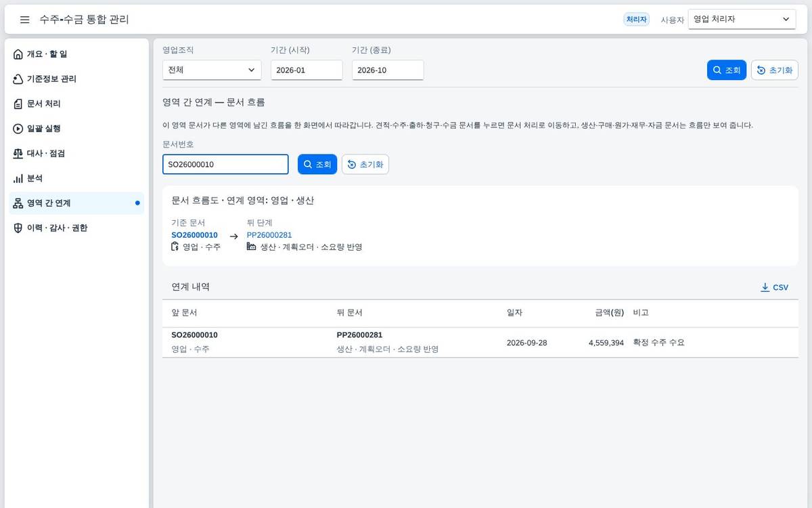This screenshot has width=812, height=508.
Task: Click the 처리자 role badge
Action: point(636,20)
